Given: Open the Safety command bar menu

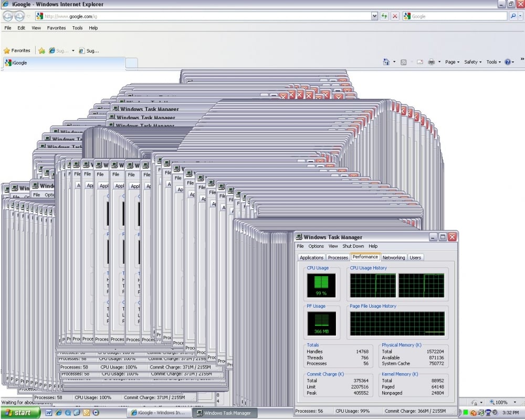Looking at the screenshot, I should pyautogui.click(x=473, y=62).
